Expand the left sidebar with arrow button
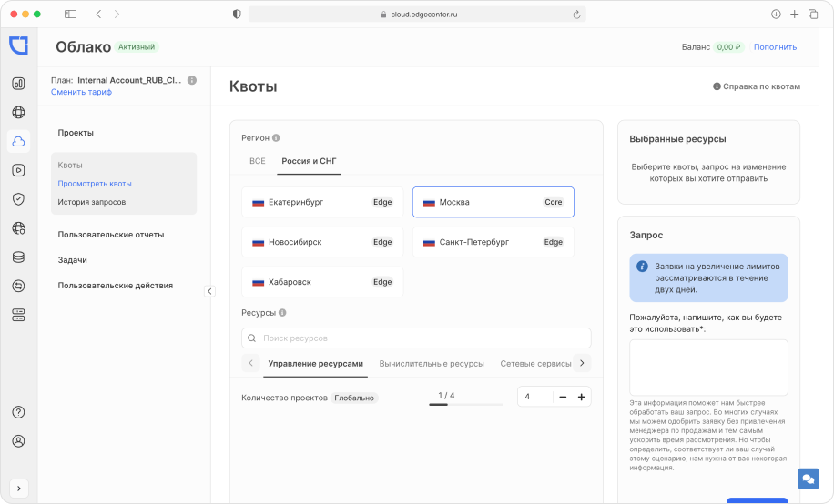 point(19,488)
